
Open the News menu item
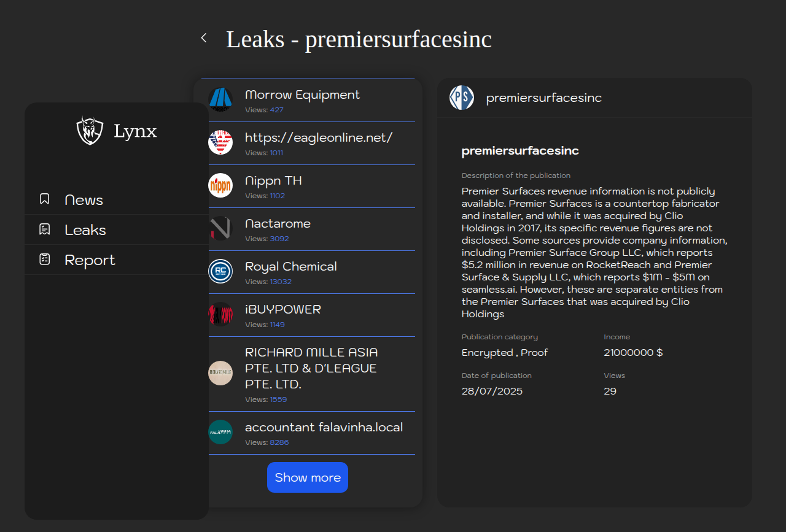117,199
